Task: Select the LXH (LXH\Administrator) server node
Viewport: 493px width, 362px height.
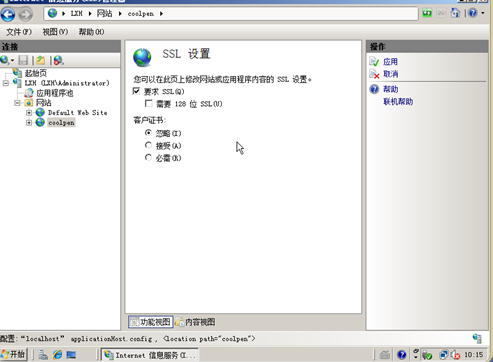Action: pyautogui.click(x=67, y=83)
